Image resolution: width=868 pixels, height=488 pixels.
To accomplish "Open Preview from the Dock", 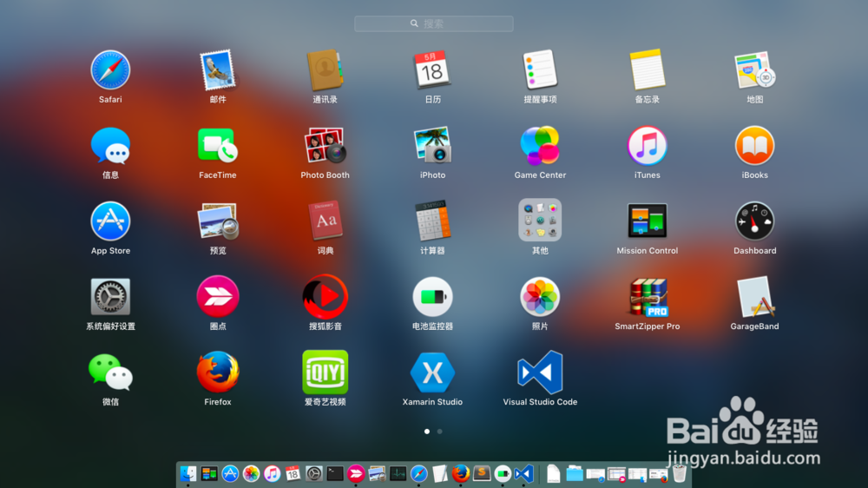I will click(x=377, y=473).
